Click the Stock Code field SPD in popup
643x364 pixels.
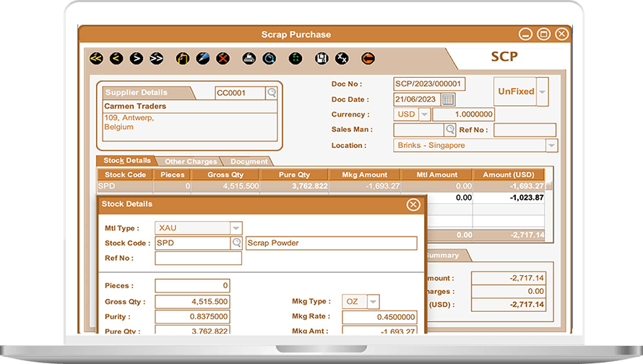(193, 243)
